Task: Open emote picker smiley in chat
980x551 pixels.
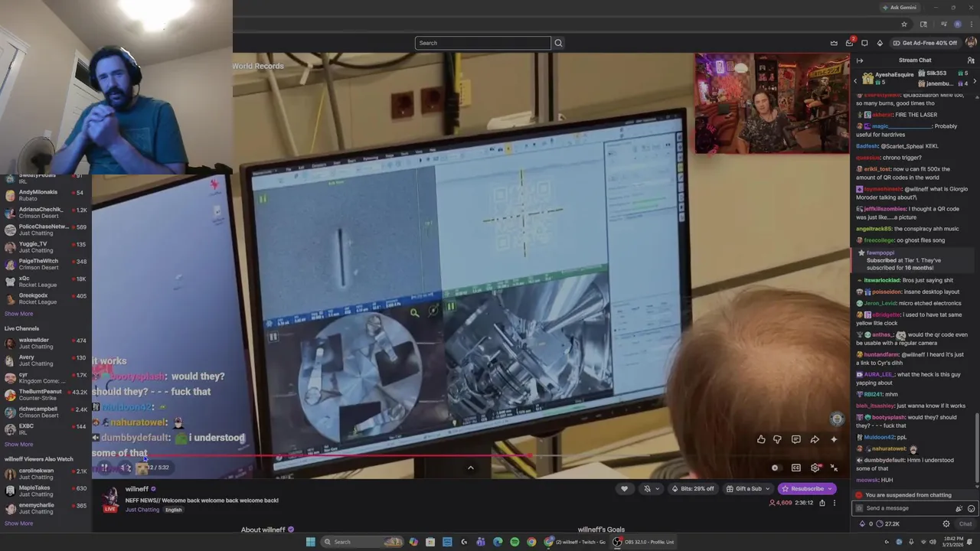Action: point(971,508)
